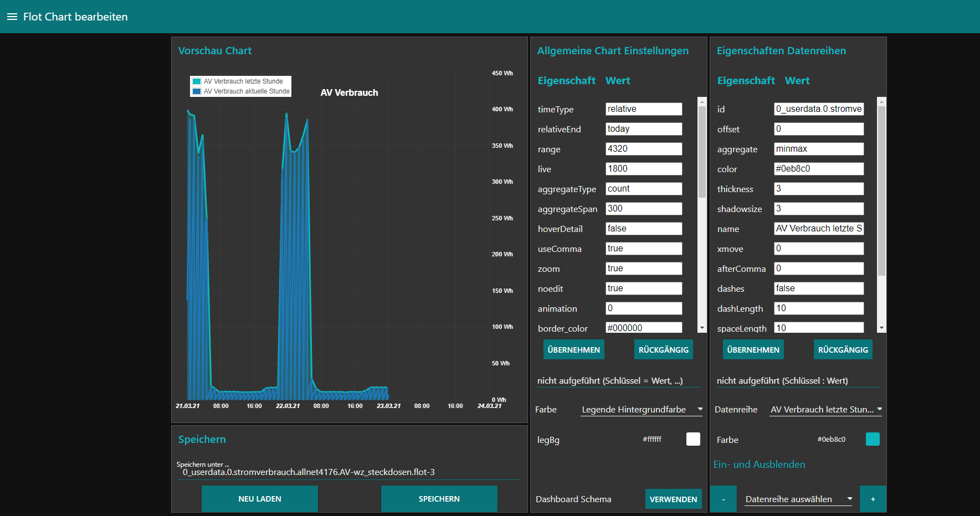Open the Legende Hintergrundfarbe dropdown
Viewport: 980px width, 516px height.
tap(642, 410)
